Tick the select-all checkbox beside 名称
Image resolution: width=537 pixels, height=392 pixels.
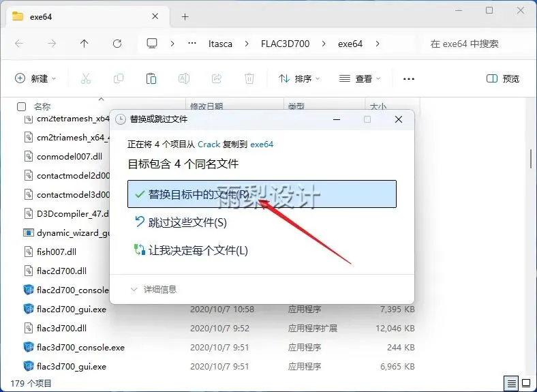click(21, 106)
